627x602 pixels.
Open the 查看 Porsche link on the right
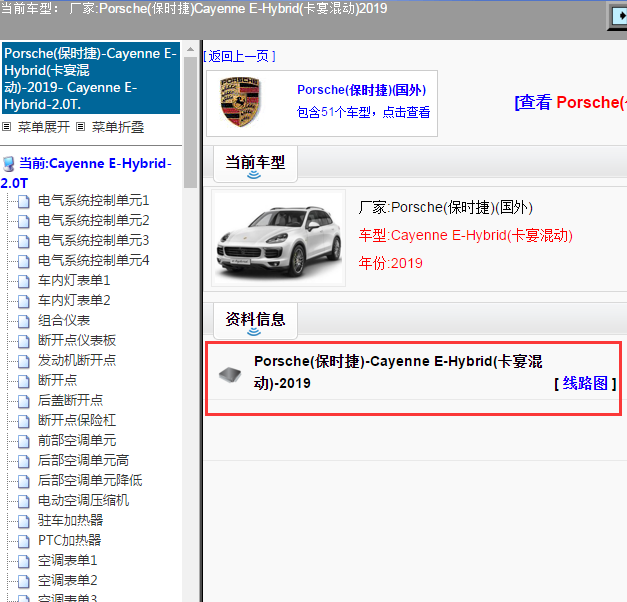click(x=571, y=102)
